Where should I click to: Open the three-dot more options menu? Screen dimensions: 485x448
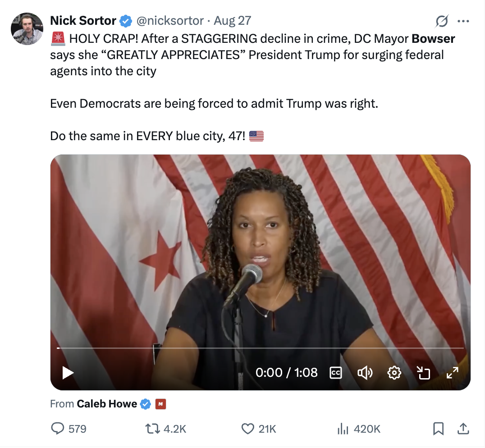(463, 21)
